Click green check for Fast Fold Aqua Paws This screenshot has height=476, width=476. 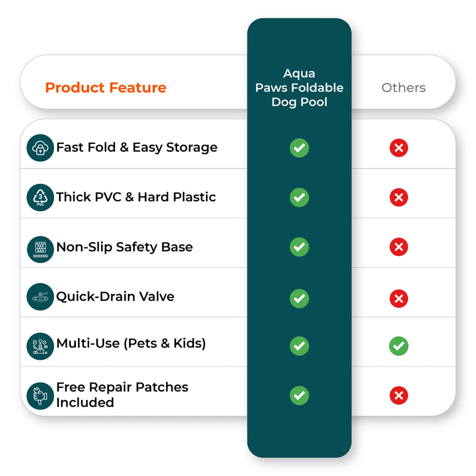tap(299, 148)
